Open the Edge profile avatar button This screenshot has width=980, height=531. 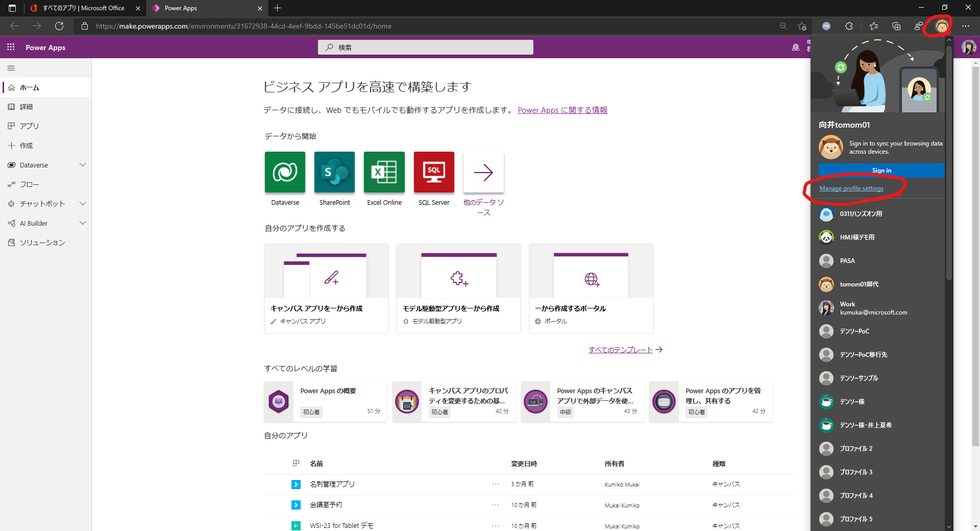pos(942,26)
